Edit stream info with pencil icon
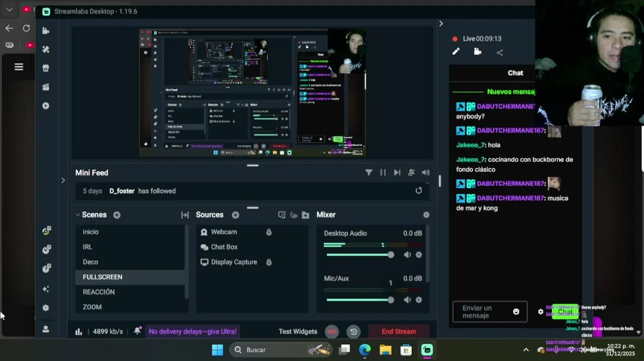The image size is (644, 361). pyautogui.click(x=456, y=52)
